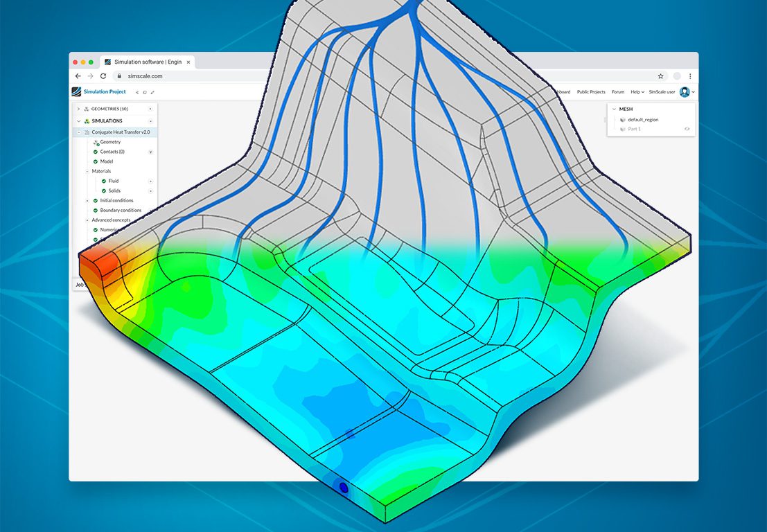Screen dimensions: 767x532
Task: Click the default_region cube icon
Action: (x=623, y=120)
